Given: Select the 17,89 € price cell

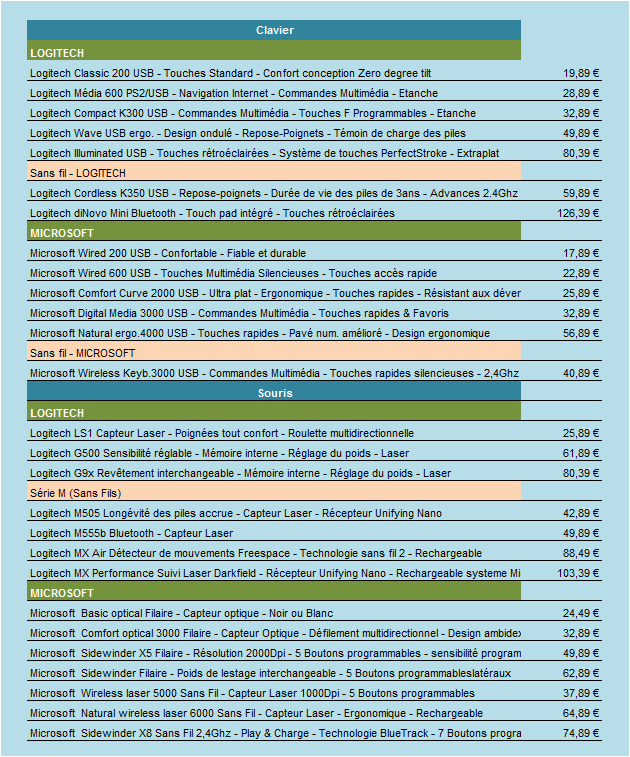Looking at the screenshot, I should point(581,253).
